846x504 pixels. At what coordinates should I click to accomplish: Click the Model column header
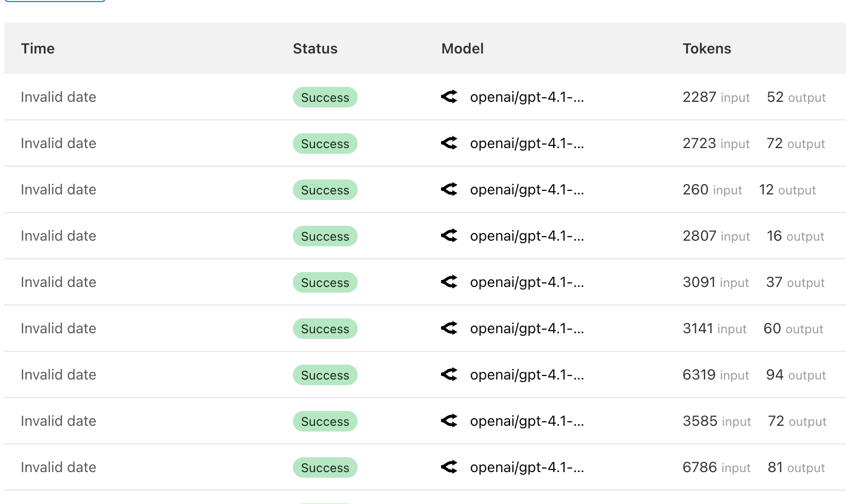tap(462, 48)
